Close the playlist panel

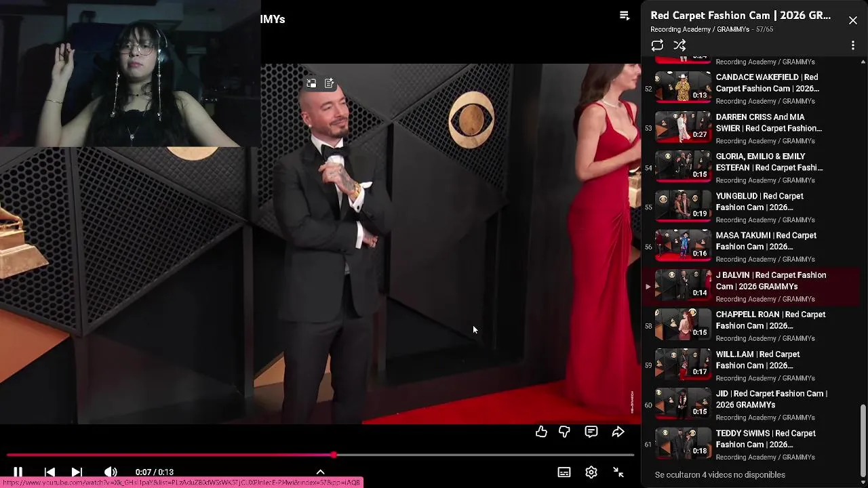[x=853, y=20]
